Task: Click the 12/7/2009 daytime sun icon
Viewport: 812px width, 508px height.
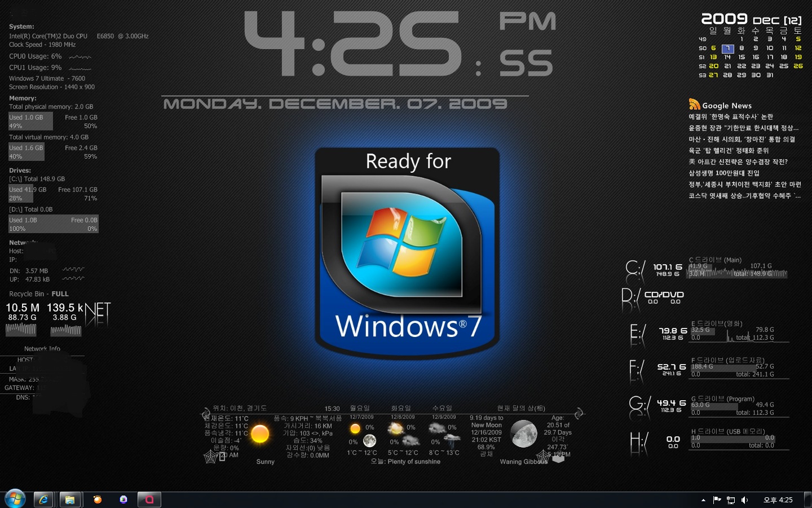Action: pos(355,429)
